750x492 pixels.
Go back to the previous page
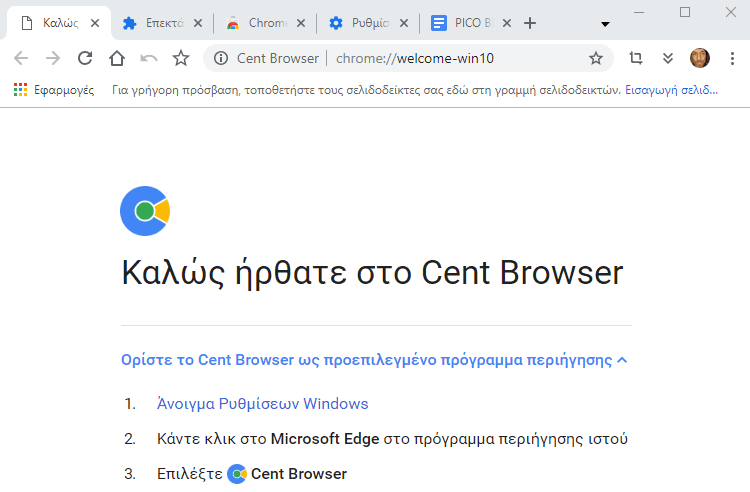point(21,58)
